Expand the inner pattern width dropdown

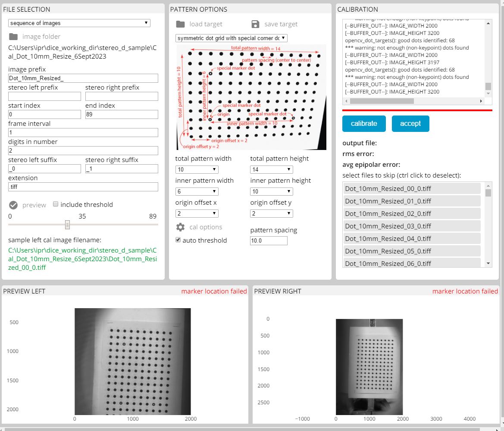(x=197, y=191)
